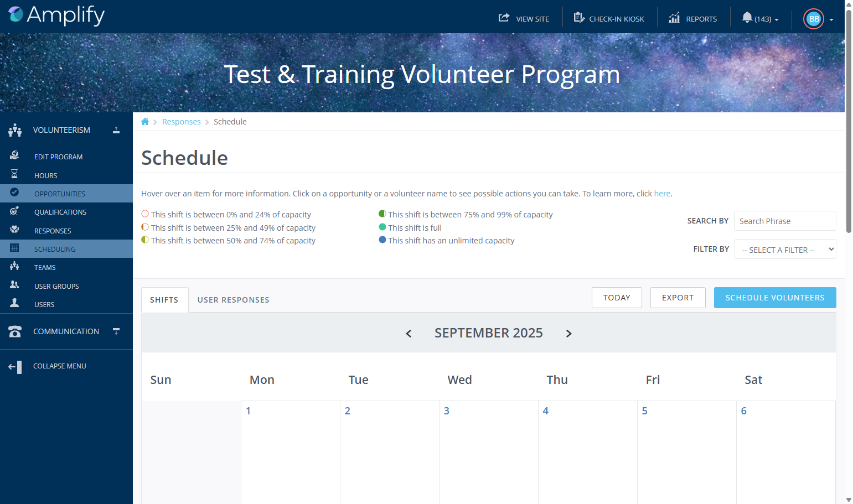Image resolution: width=853 pixels, height=504 pixels.
Task: Open the BB user avatar menu
Action: 814,19
